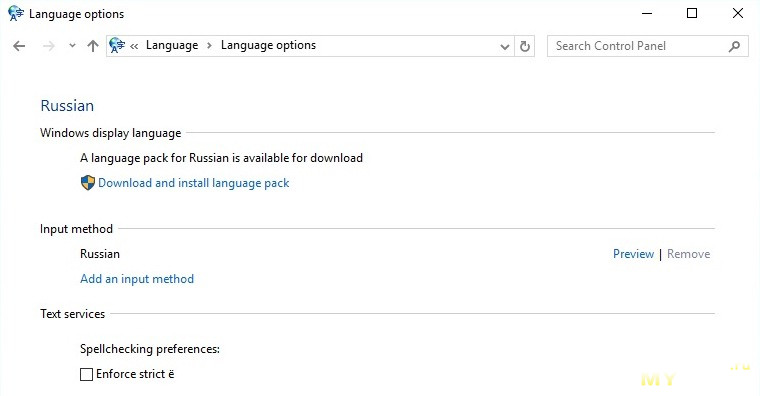This screenshot has width=760, height=396.
Task: Click the double chevron in breadcrumb
Action: click(x=134, y=46)
